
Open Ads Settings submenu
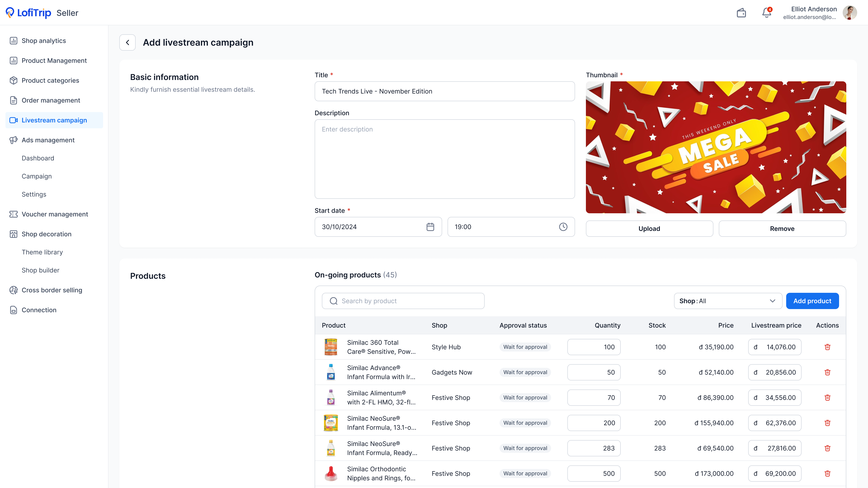(x=34, y=194)
